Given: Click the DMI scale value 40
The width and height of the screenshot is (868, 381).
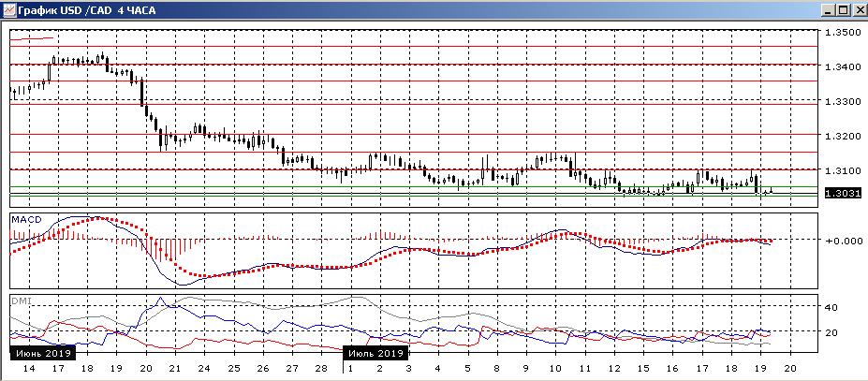Looking at the screenshot, I should (x=831, y=307).
